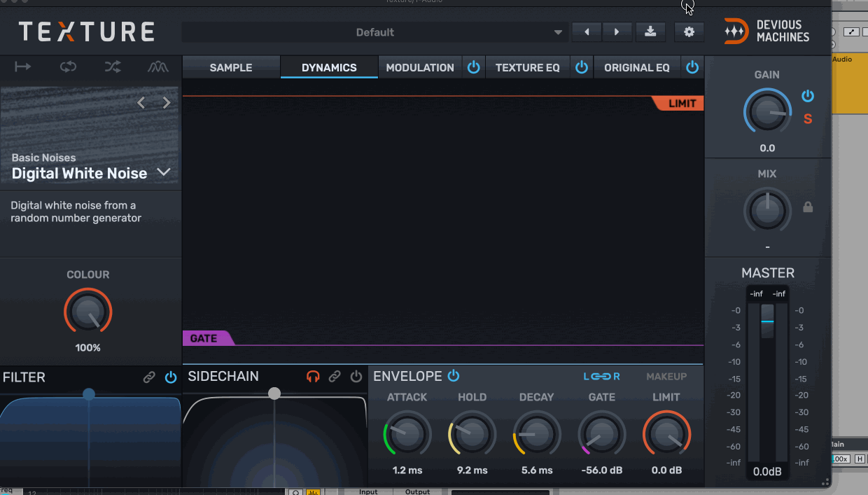
Task: Save preset with download icon
Action: click(651, 32)
